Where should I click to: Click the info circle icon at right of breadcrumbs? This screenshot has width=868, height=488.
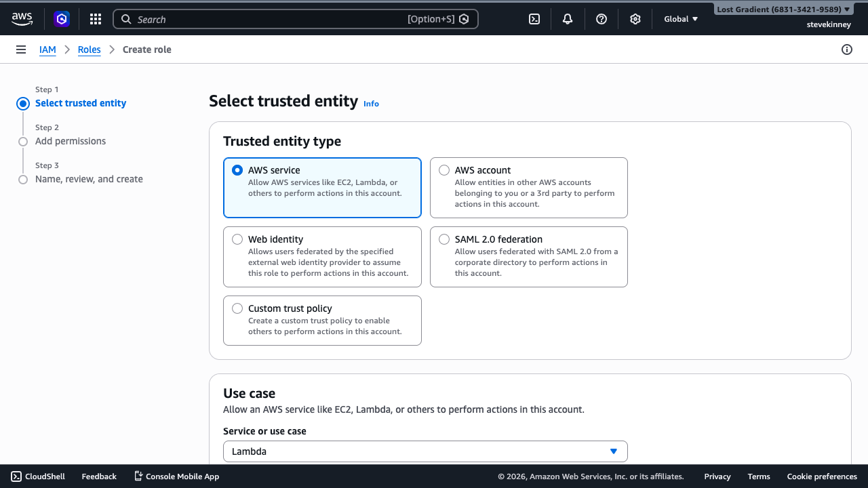[x=847, y=49]
